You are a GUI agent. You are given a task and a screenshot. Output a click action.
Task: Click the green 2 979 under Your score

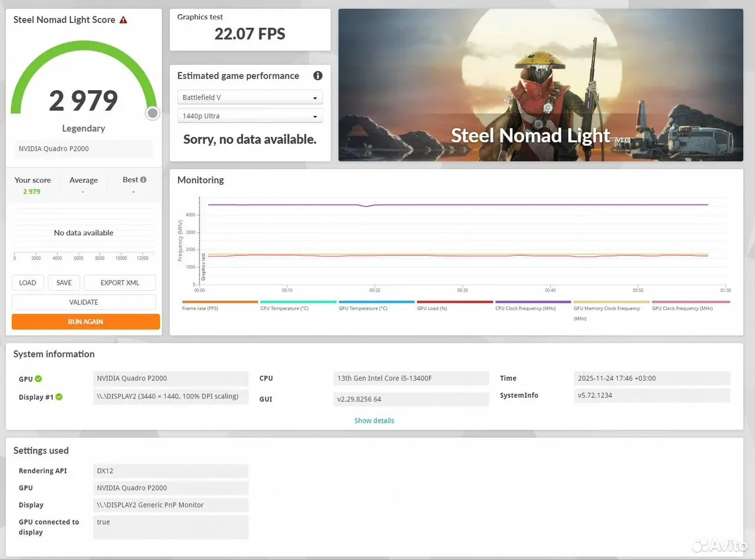point(32,192)
